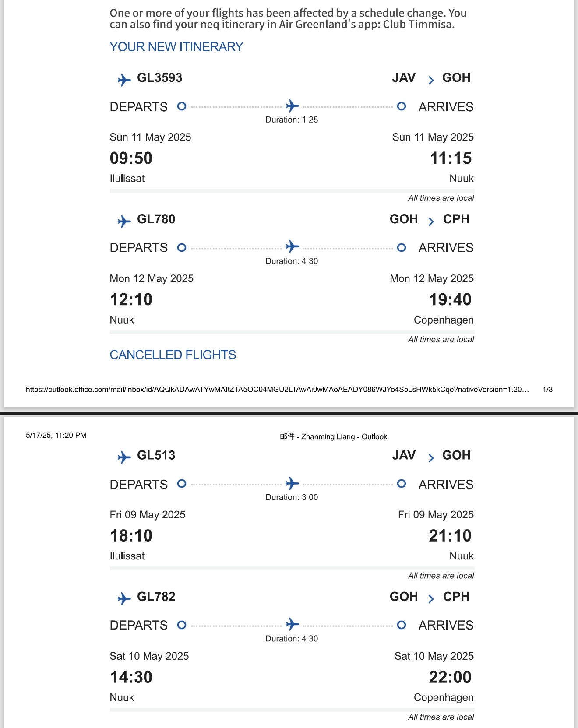This screenshot has height=728, width=578.
Task: Open the outlook.office.com URL in the footer
Action: 278,390
